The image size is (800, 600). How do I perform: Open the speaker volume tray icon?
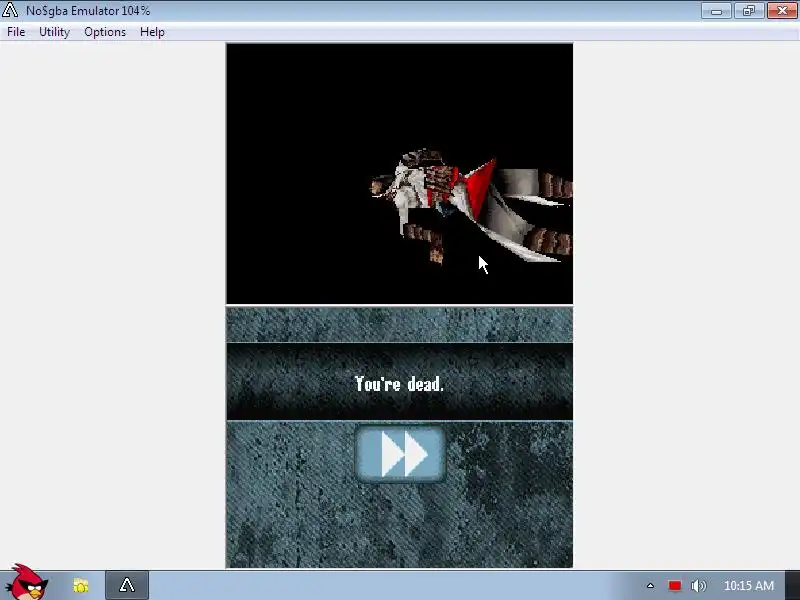[698, 586]
